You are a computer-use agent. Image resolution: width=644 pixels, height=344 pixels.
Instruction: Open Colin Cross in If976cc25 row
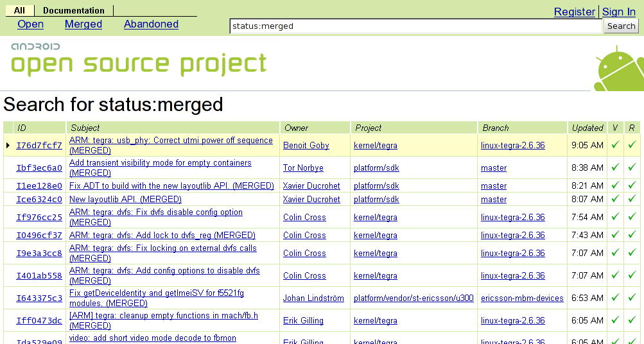pos(304,217)
